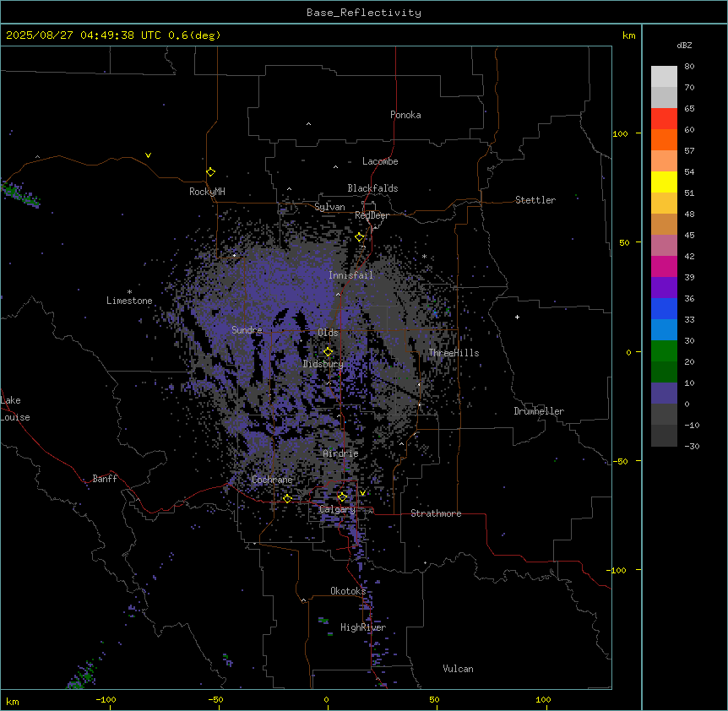Click the Strathmore label
Image resolution: width=728 pixels, height=711 pixels.
(x=436, y=513)
